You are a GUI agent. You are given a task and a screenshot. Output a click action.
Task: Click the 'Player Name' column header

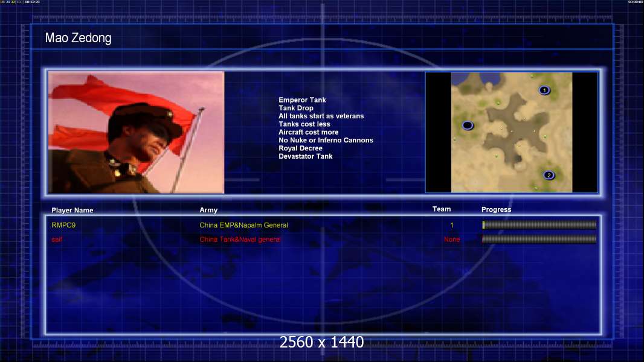pos(72,211)
